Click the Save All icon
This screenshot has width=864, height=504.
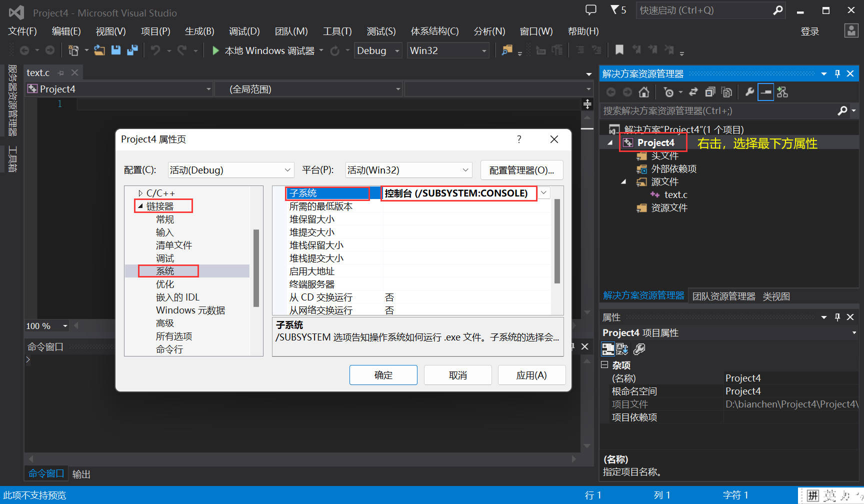click(132, 50)
